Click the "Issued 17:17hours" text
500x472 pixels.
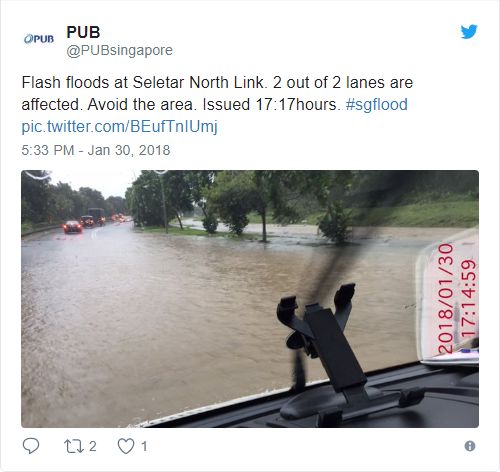tap(271, 104)
